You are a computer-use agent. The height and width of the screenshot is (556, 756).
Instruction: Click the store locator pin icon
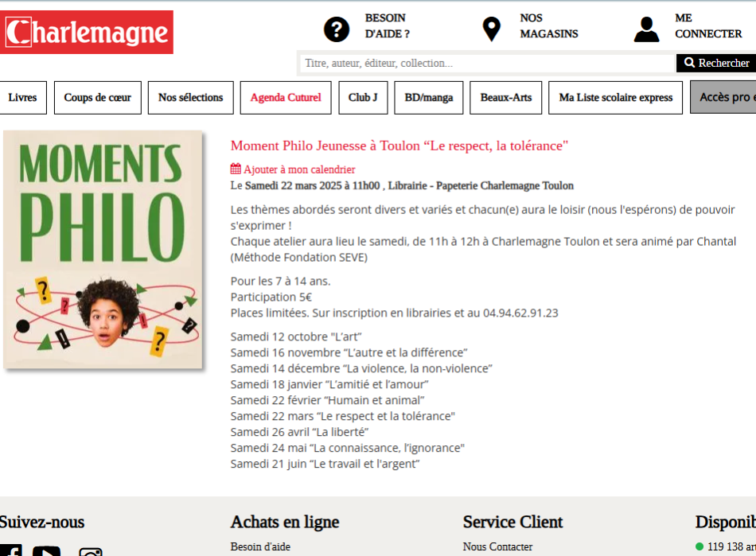tap(492, 29)
